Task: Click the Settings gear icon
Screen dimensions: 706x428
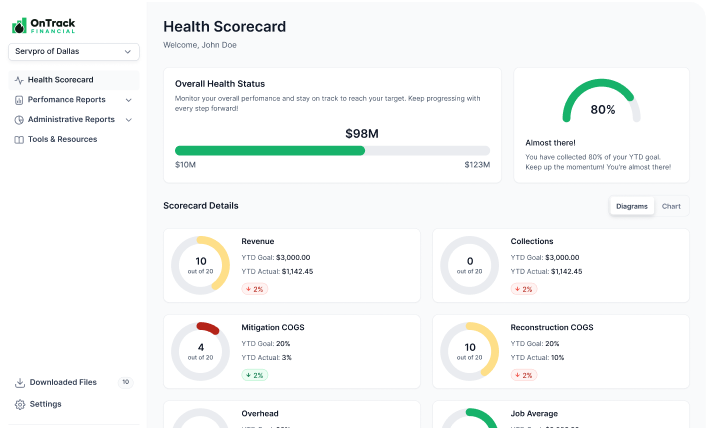Action: point(19,404)
